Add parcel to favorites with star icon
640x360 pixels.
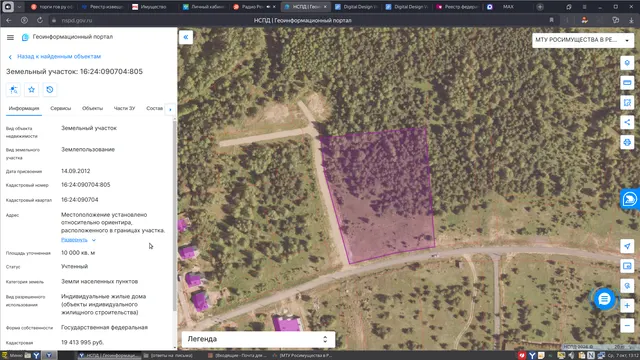click(x=31, y=90)
